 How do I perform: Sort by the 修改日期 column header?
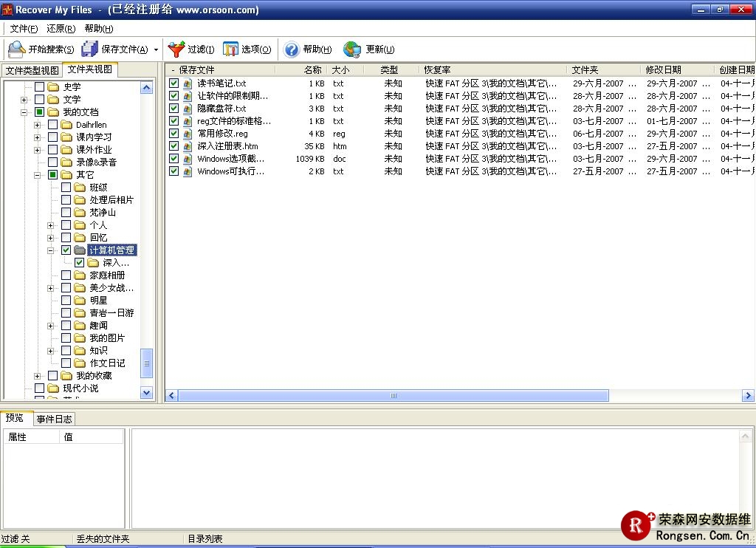(x=663, y=70)
